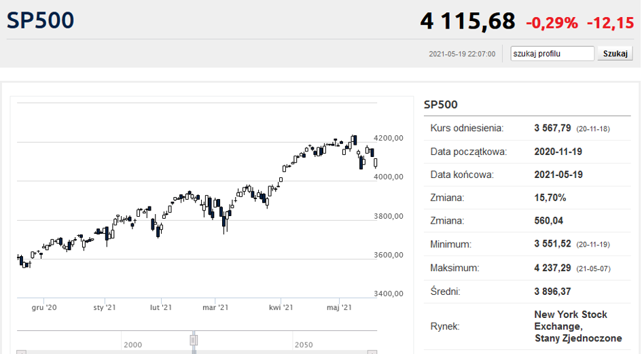Click the "szukaj profilu" search field
The height and width of the screenshot is (354, 644).
coord(552,54)
